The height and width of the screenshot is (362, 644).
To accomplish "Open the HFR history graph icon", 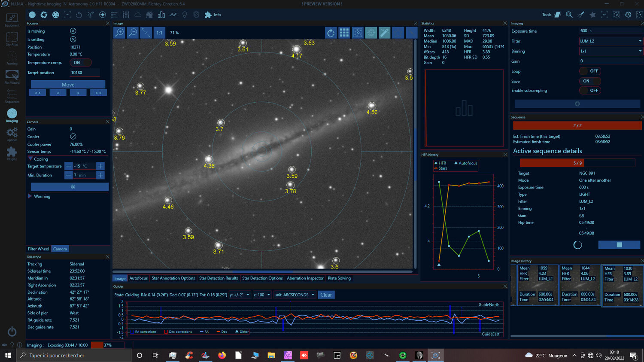I will pyautogui.click(x=173, y=15).
